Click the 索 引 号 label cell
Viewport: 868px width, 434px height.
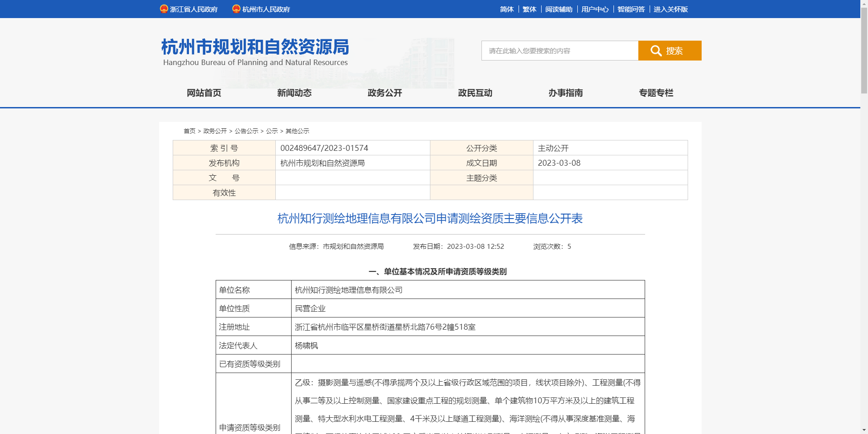pyautogui.click(x=224, y=148)
